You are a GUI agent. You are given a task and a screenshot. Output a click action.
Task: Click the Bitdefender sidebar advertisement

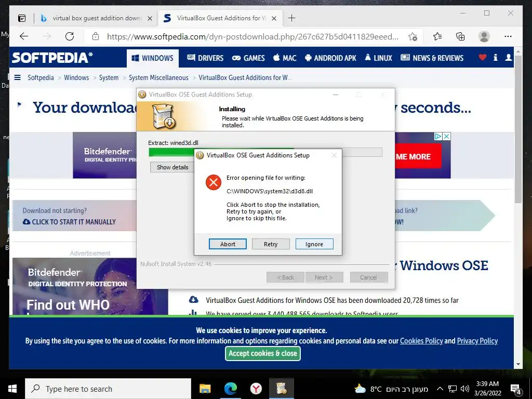[x=90, y=286]
